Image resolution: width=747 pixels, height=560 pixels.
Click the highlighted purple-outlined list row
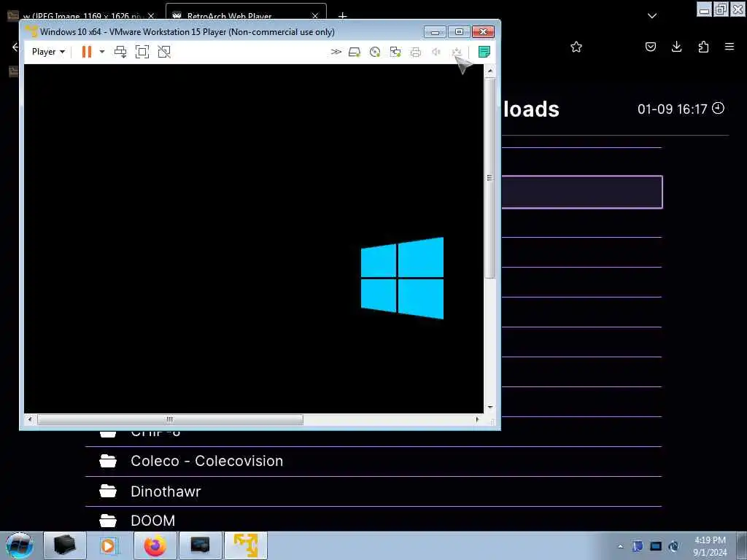click(x=581, y=192)
